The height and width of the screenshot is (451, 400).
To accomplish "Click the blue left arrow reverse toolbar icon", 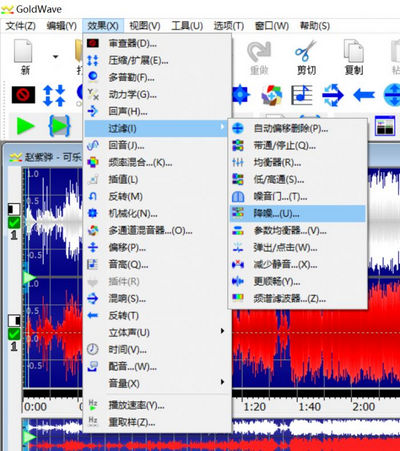I will tap(364, 95).
